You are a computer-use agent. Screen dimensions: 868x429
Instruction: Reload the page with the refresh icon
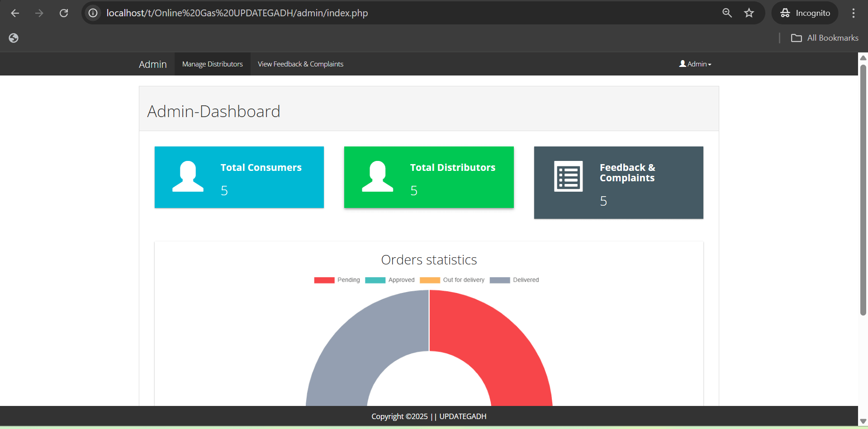click(x=64, y=13)
